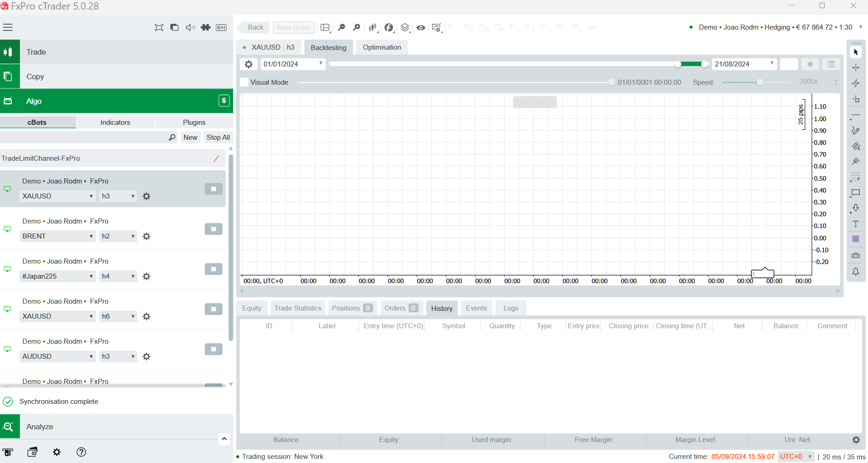This screenshot has width=868, height=463.
Task: Edit TradeLimitChannel-FxPro with pencil icon
Action: pyautogui.click(x=217, y=158)
